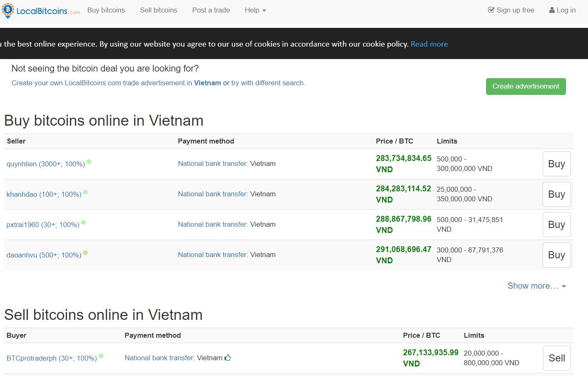Click the Log in link
Viewport: 588px width, 376px height.
point(563,10)
